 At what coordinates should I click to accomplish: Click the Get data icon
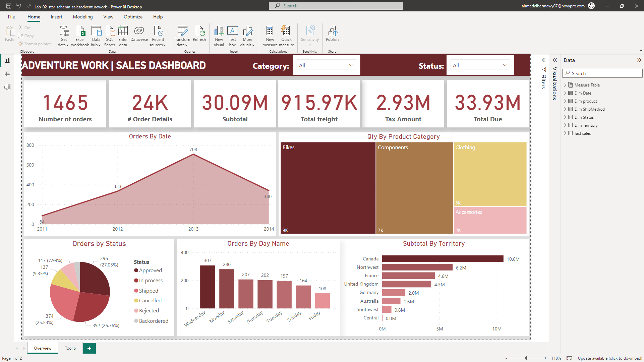[x=64, y=31]
